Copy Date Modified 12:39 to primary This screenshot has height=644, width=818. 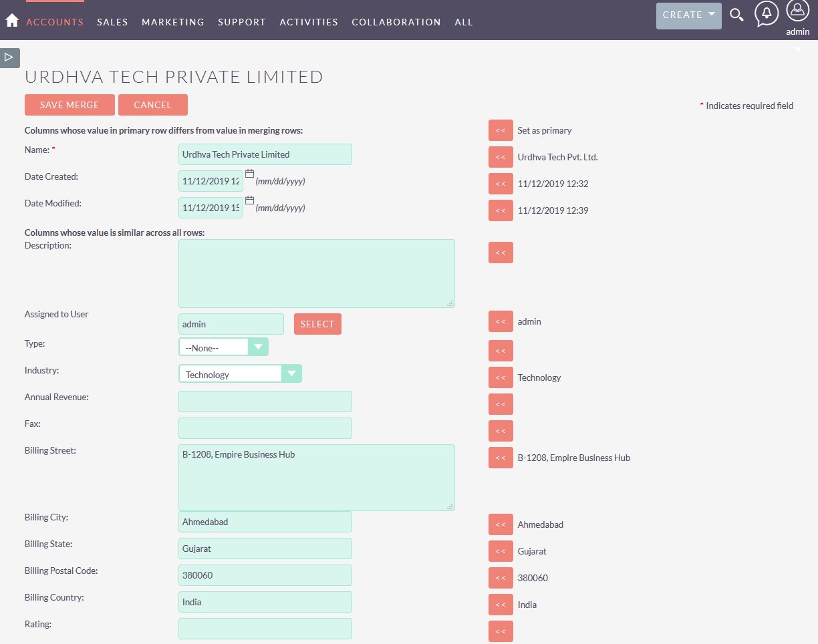[501, 210]
